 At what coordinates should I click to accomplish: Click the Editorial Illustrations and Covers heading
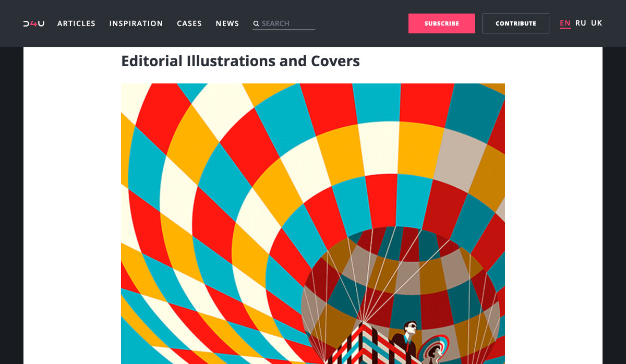click(240, 61)
